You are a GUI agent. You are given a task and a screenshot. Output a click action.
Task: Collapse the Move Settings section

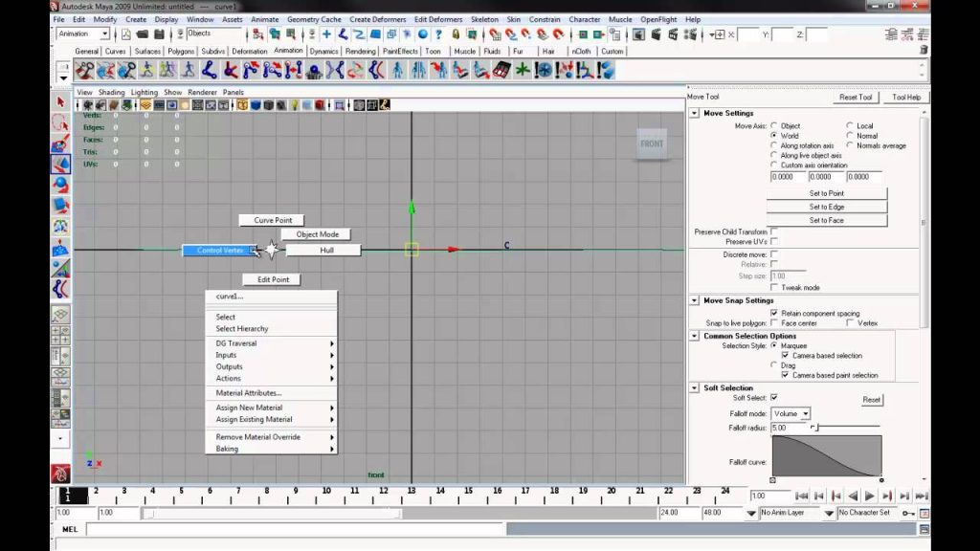[x=695, y=113]
